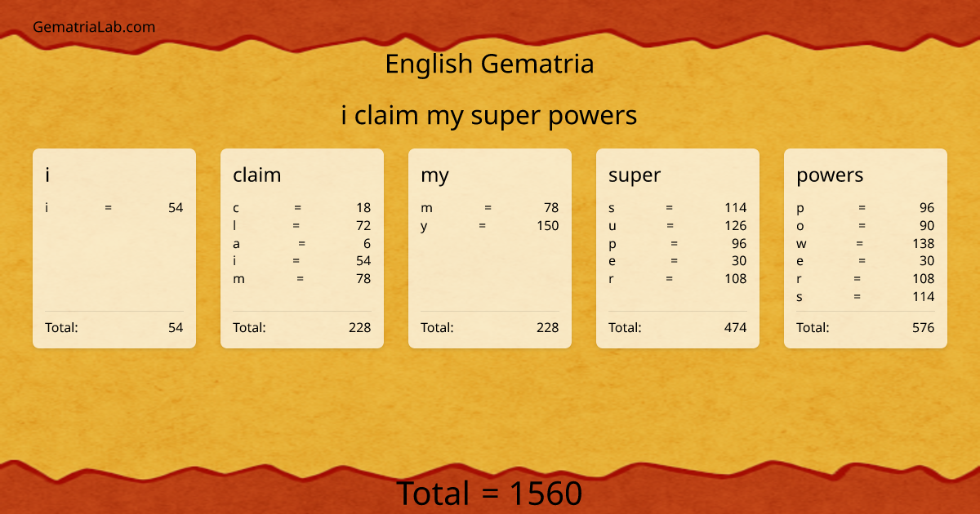This screenshot has height=514, width=980.
Task: Select the letter c in the claim card
Action: pyautogui.click(x=236, y=209)
